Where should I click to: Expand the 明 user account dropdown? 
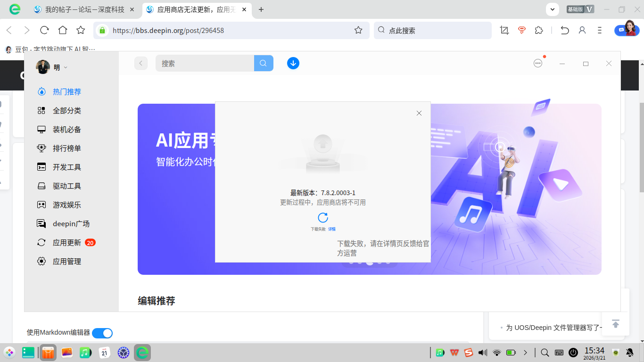(x=66, y=67)
